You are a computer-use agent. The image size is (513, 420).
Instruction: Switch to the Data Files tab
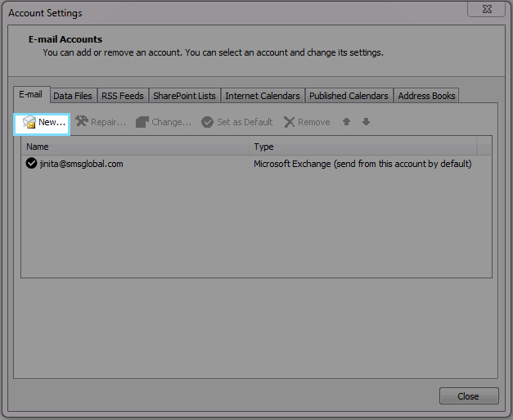pyautogui.click(x=72, y=96)
